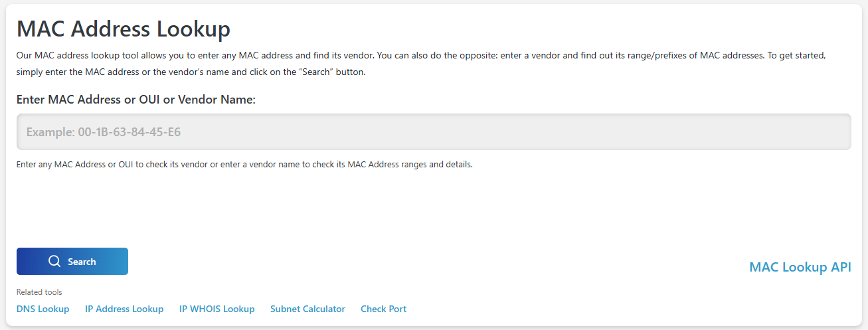Click the hint text below the input field
The image size is (868, 330).
[244, 165]
